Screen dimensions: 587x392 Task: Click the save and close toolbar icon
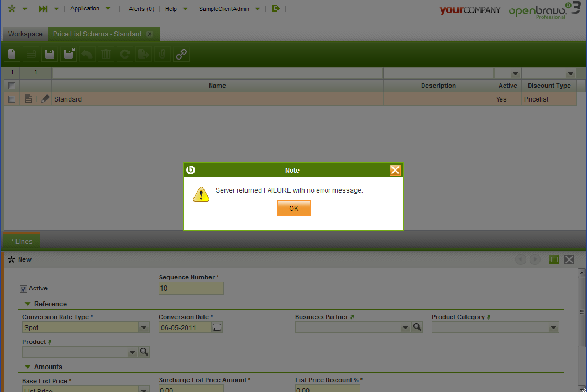69,54
